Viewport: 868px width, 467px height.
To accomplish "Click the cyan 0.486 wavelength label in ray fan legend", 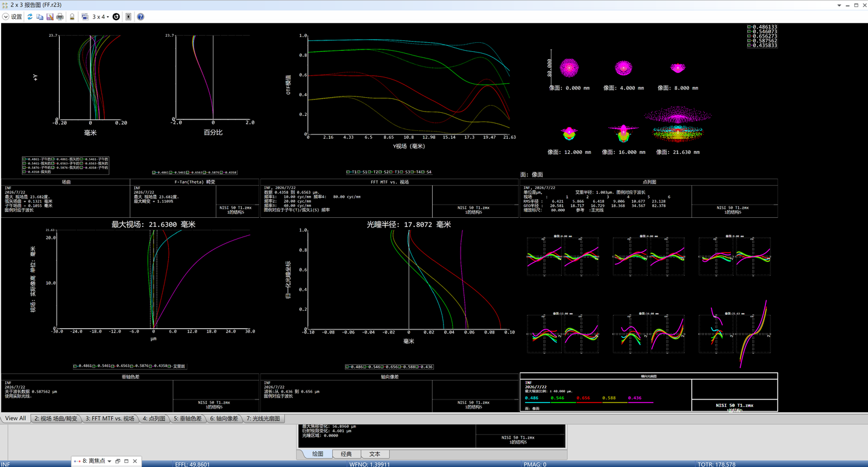I will coord(532,398).
